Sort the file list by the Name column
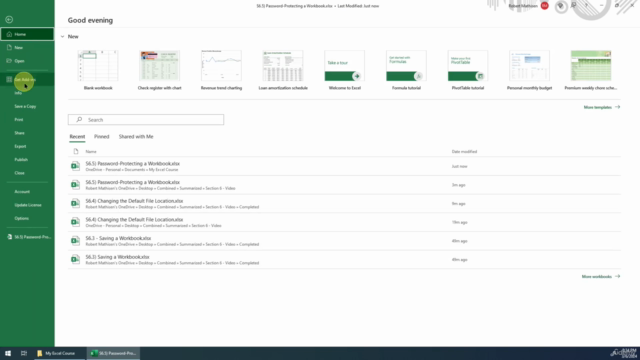Screen dimensions: 640x360 (x=91, y=151)
